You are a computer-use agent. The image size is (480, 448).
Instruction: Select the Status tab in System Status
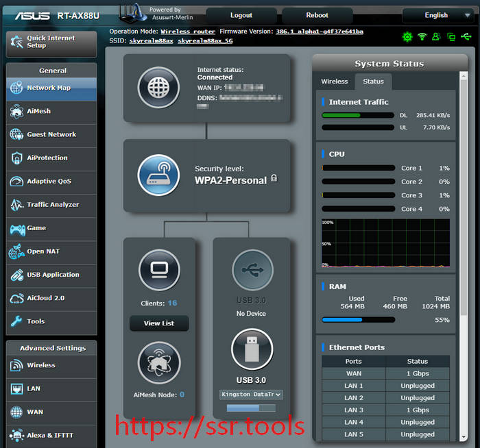click(373, 82)
